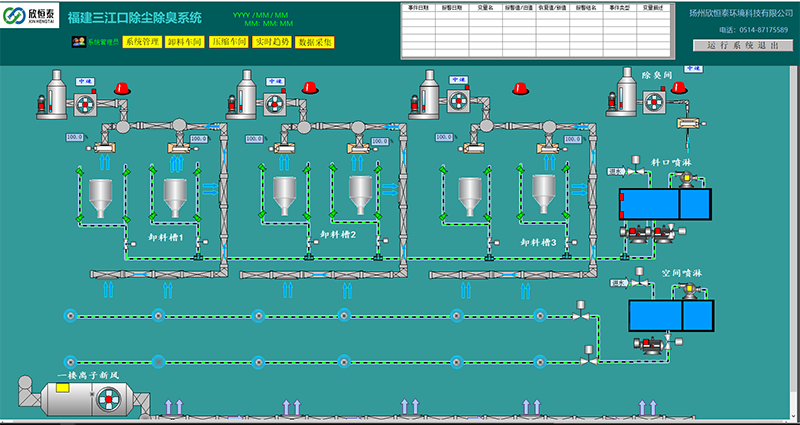Viewport: 800px width, 425px height.
Task: Click the 事件类型 alarm table header
Action: (619, 8)
